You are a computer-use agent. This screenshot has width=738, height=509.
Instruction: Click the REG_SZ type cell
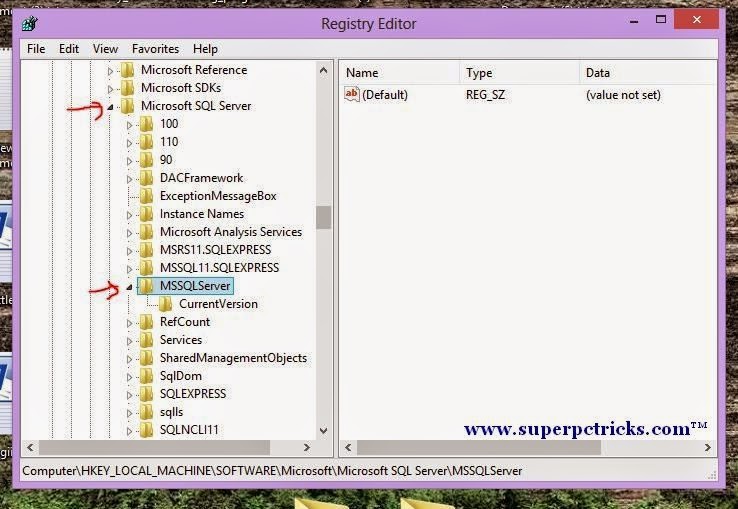[485, 95]
